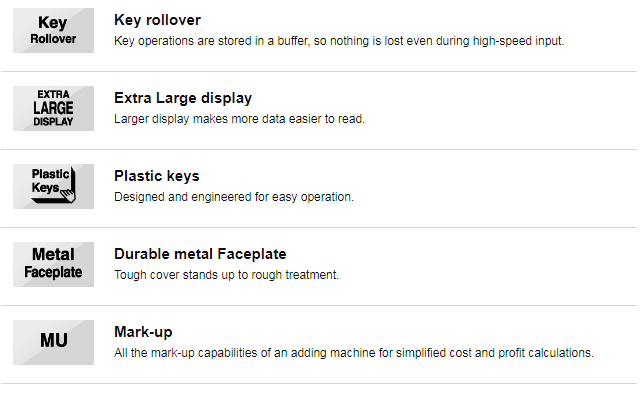Click the 'Durable metal Faceplate' heading
This screenshot has height=396, width=641.
click(x=200, y=254)
